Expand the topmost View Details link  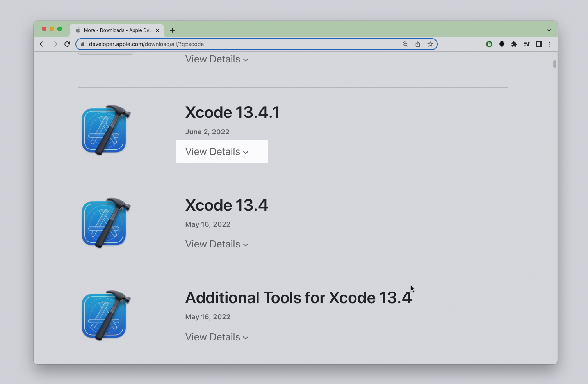click(217, 59)
